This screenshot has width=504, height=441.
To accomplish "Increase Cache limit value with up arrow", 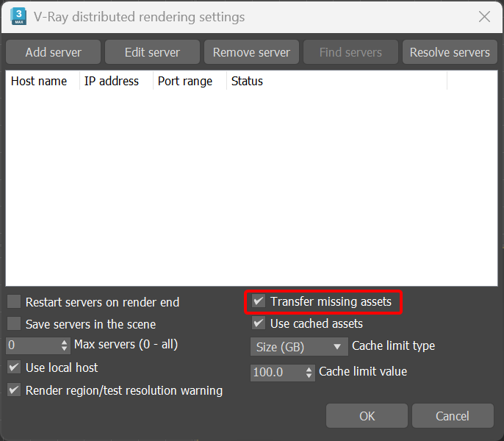I will [309, 369].
